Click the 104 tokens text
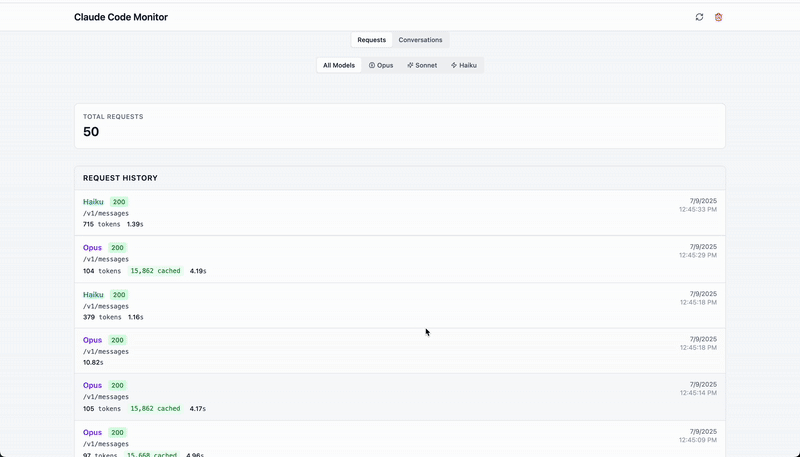The height and width of the screenshot is (457, 800). 102,271
